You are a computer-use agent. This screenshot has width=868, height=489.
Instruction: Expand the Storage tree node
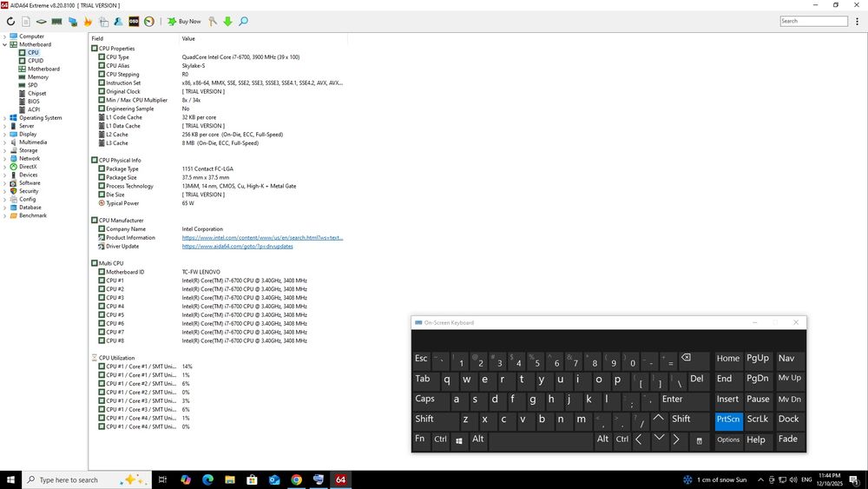pyautogui.click(x=5, y=150)
